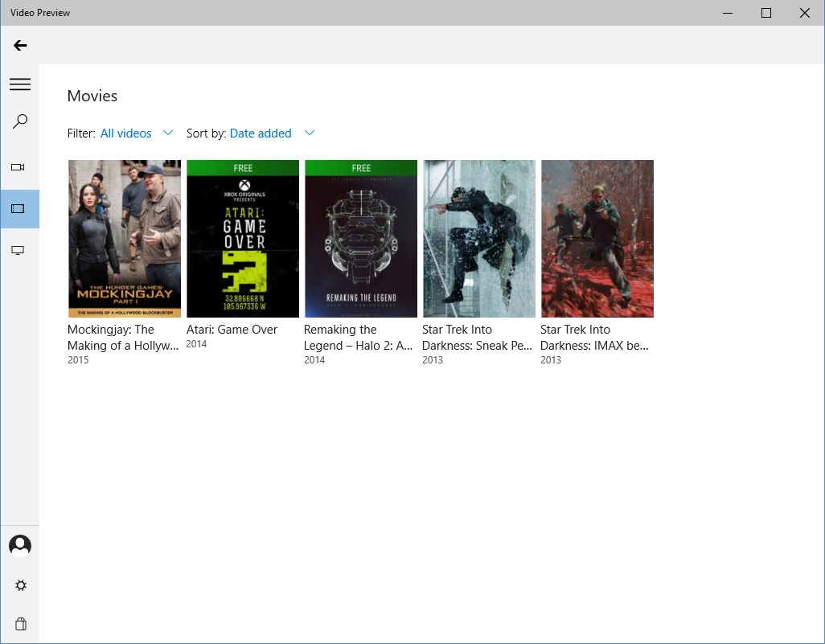Click the Atari: Game Over title text
This screenshot has width=825, height=644.
(232, 330)
